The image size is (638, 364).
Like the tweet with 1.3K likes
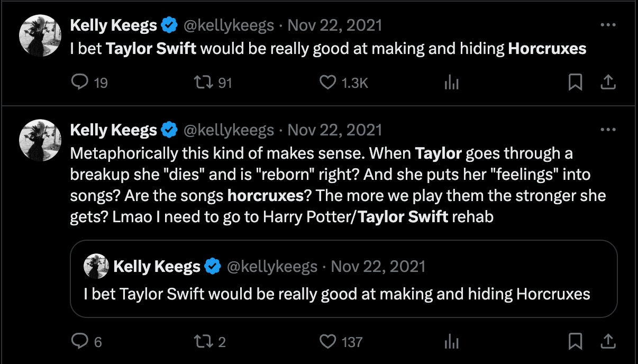(328, 82)
